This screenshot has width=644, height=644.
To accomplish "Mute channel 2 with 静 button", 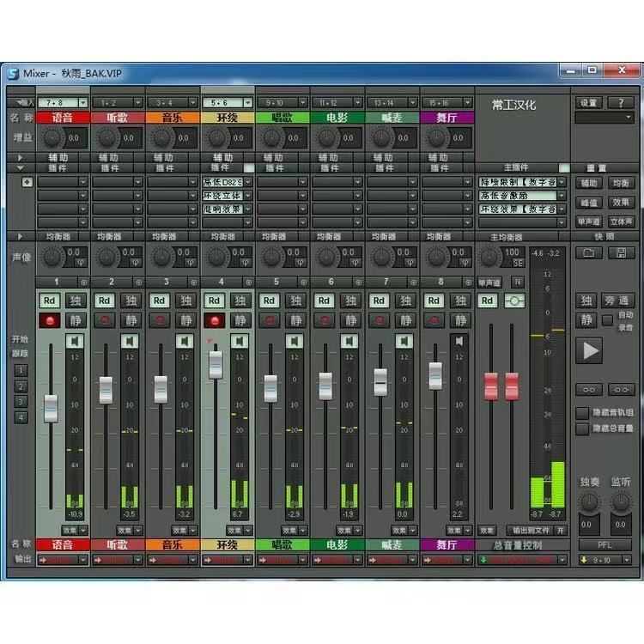I will [x=131, y=320].
